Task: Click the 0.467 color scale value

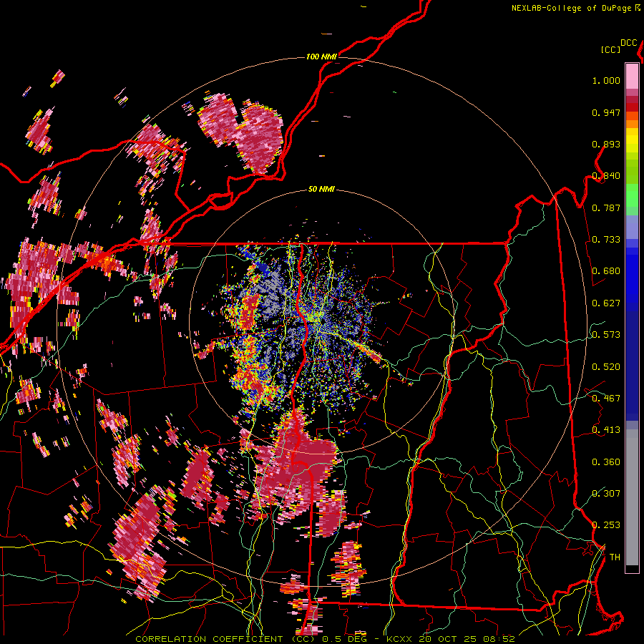Action: tap(606, 399)
